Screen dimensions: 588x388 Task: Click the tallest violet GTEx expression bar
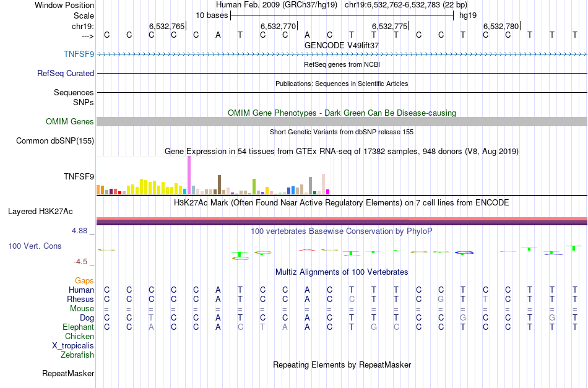coord(189,175)
